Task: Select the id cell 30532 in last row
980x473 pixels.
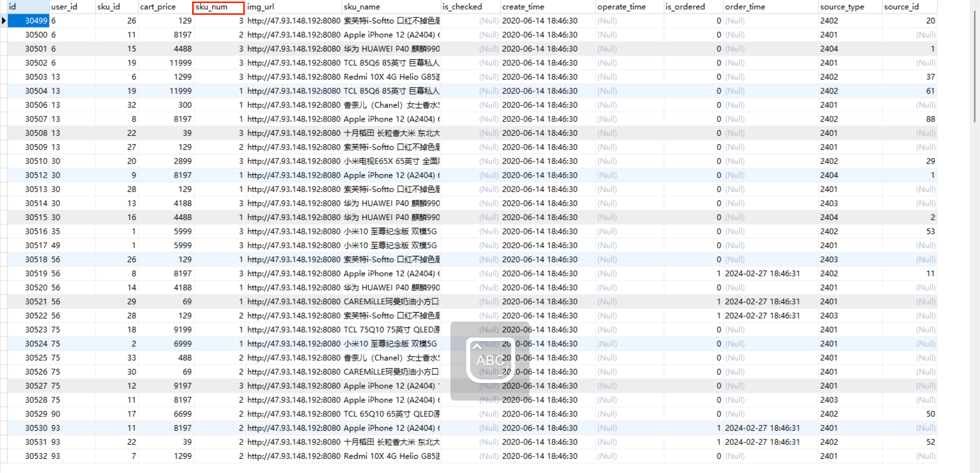Action: (x=29, y=456)
